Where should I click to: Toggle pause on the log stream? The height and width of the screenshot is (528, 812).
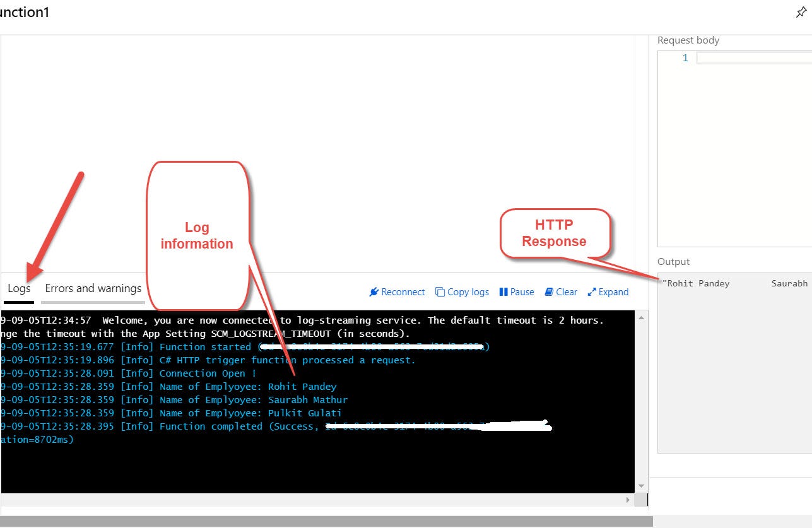click(x=517, y=291)
